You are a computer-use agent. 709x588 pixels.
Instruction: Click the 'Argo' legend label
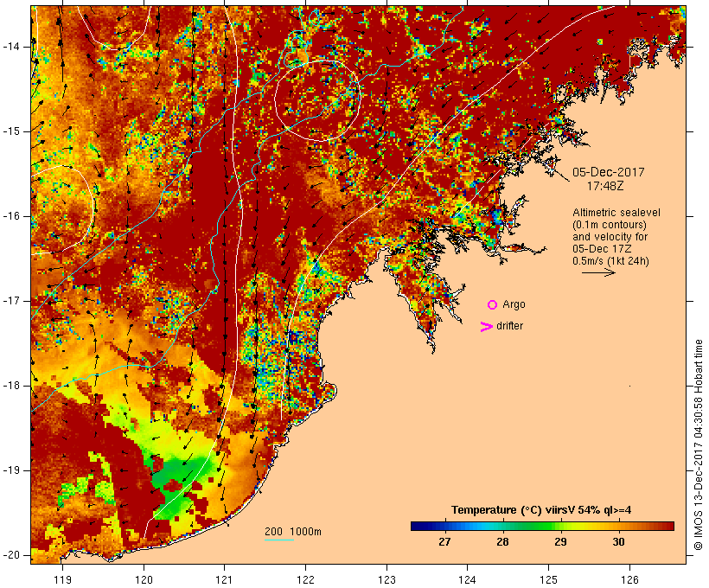(514, 304)
